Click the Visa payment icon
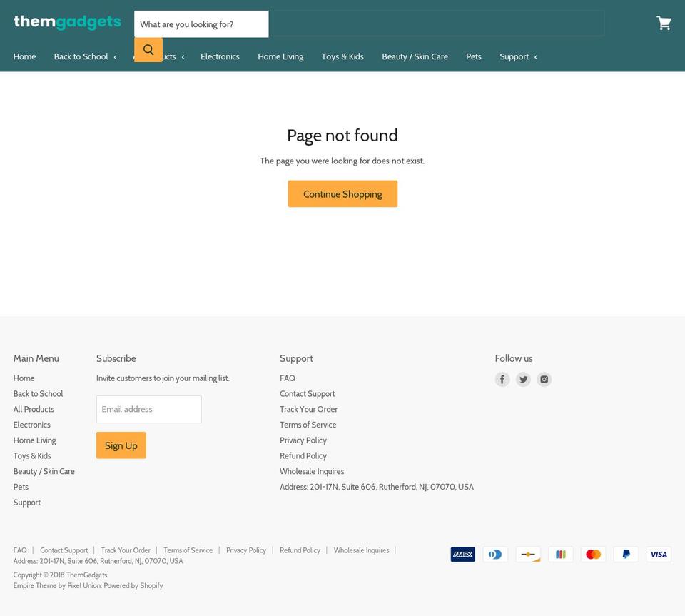Image resolution: width=685 pixels, height=616 pixels. pyautogui.click(x=659, y=555)
